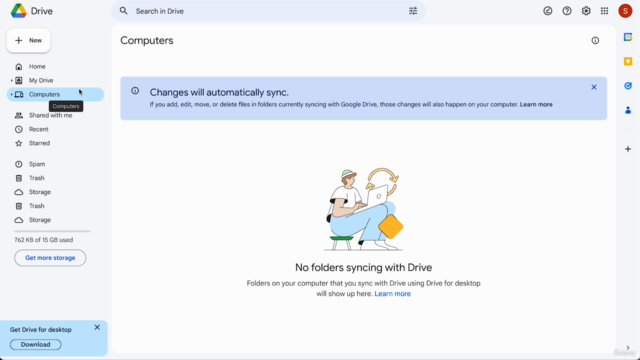Click the Recent clock icon
640x360 pixels.
pyautogui.click(x=19, y=129)
